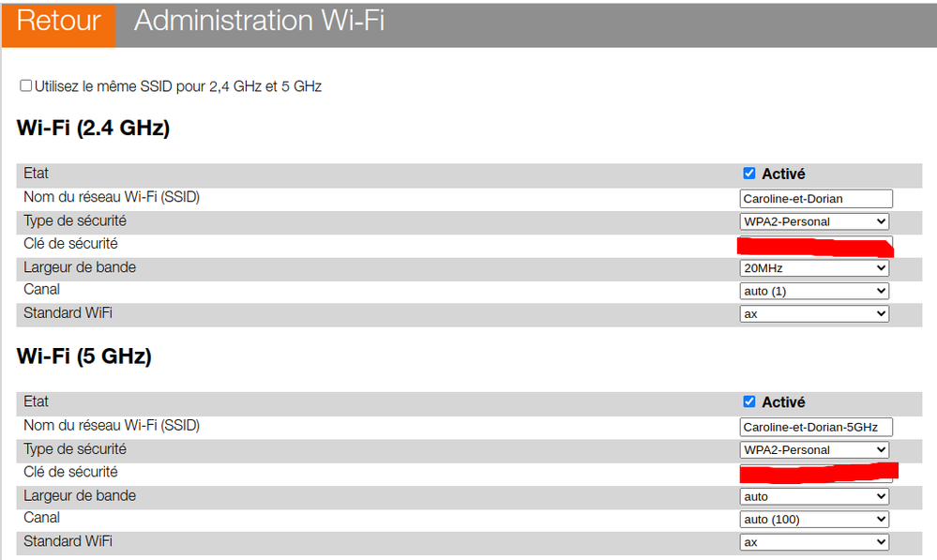Screen dimensions: 937x560
Task: Uncheck Activé for Wi-Fi 5 GHz
Action: coord(748,401)
